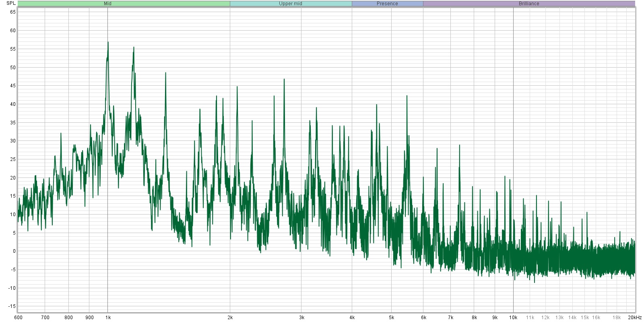
Task: Click the 30 value on SPL axis
Action: pyautogui.click(x=13, y=141)
